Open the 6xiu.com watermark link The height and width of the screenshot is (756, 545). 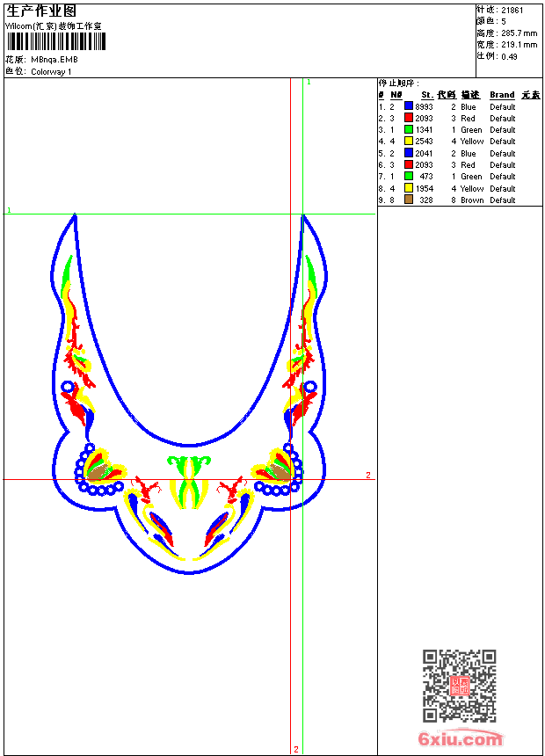(461, 738)
